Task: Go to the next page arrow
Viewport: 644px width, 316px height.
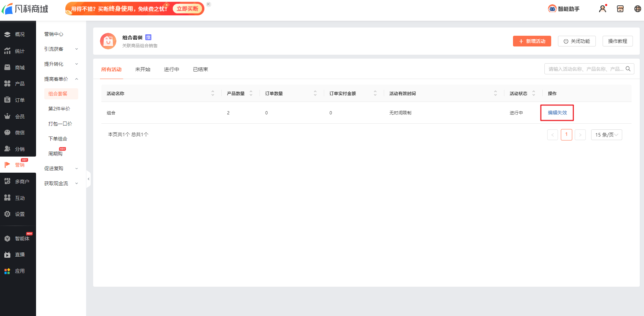Action: (x=580, y=135)
